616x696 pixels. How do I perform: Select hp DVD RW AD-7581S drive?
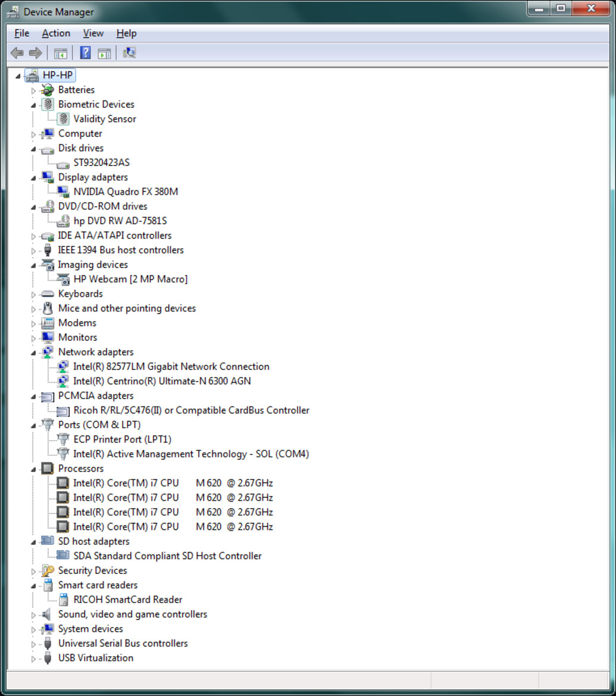pyautogui.click(x=120, y=221)
